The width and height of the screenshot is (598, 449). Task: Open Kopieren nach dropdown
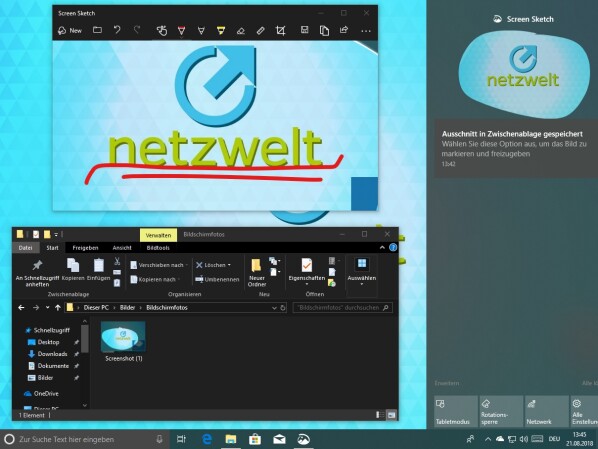point(155,280)
